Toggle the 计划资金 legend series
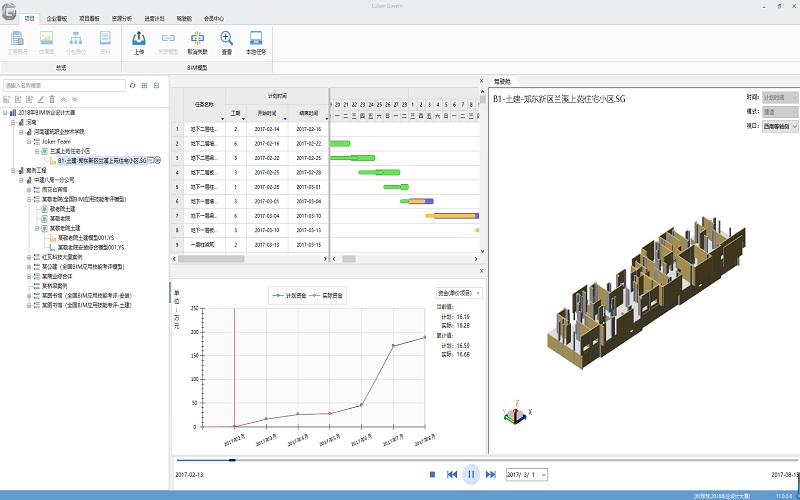This screenshot has height=500, width=800. coord(290,295)
